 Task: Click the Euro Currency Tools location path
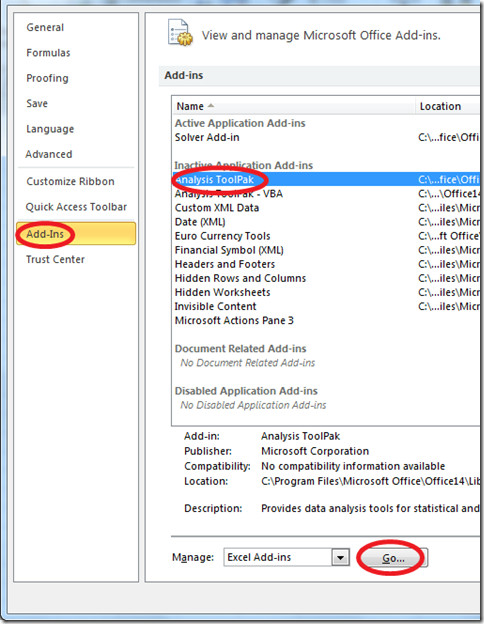pos(449,236)
